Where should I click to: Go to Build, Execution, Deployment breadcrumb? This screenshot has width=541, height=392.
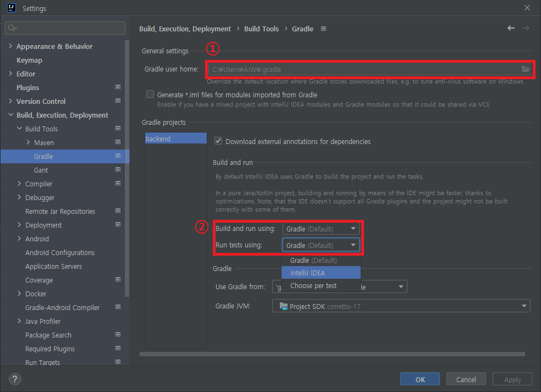pos(185,29)
